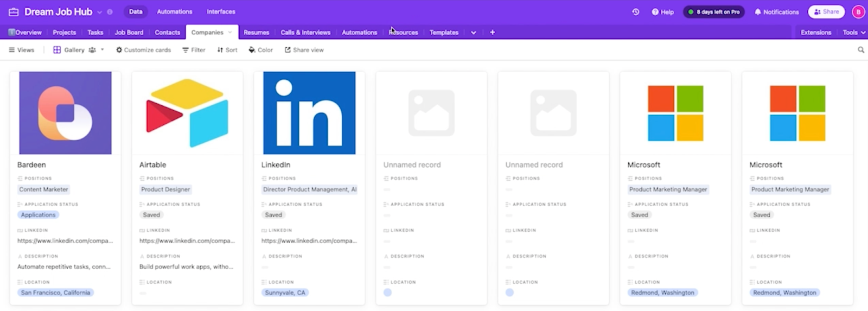Select the Director Product Management chip
The height and width of the screenshot is (311, 868).
(309, 189)
